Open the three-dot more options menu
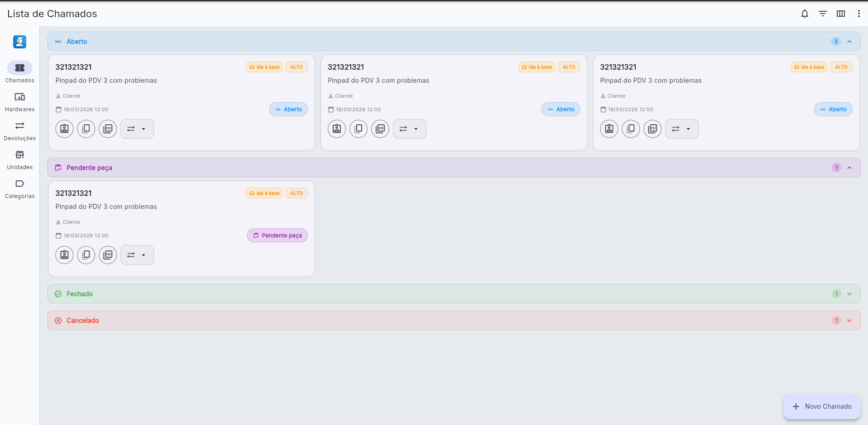The height and width of the screenshot is (425, 868). click(x=859, y=14)
